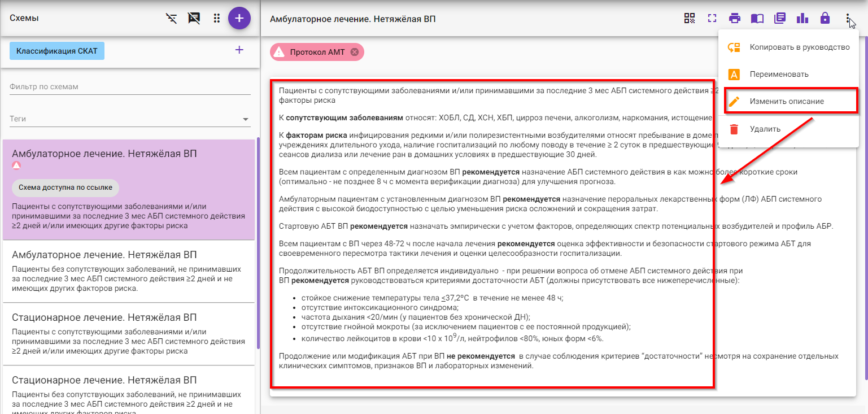Choose Переименовать from the menu
Viewport: 868px width, 414px height.
point(788,75)
